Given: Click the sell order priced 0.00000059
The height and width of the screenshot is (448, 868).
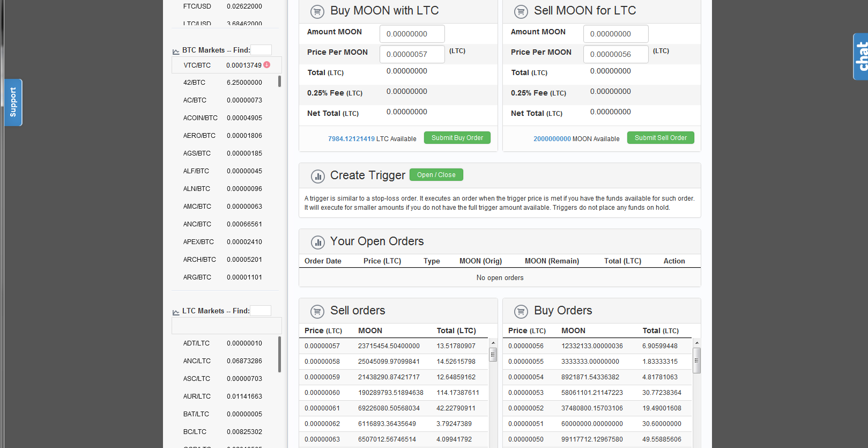Looking at the screenshot, I should [394, 377].
